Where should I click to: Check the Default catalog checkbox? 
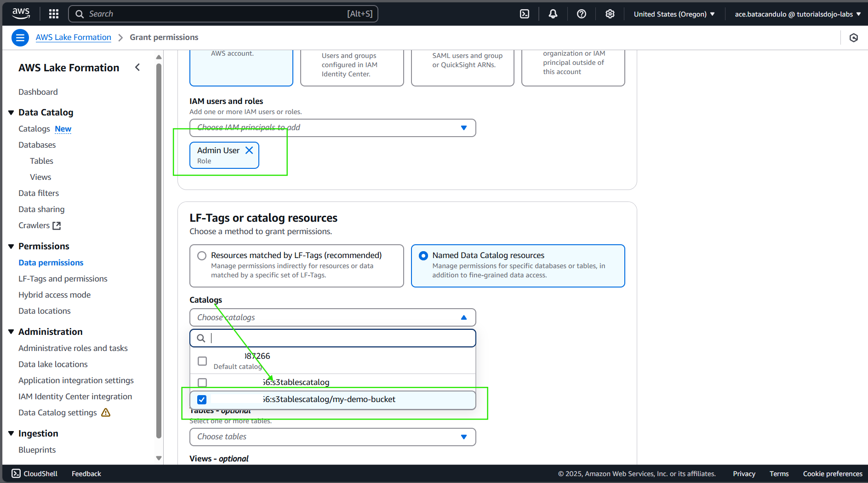point(202,361)
